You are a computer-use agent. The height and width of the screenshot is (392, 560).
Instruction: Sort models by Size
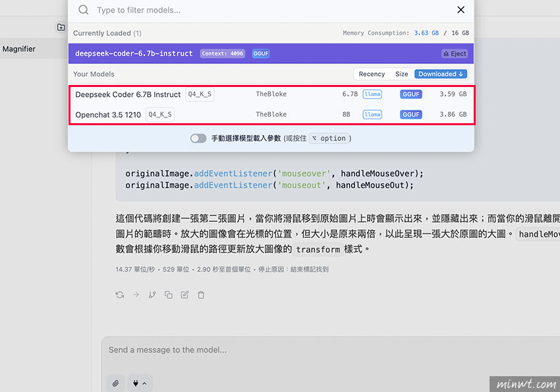click(x=401, y=74)
